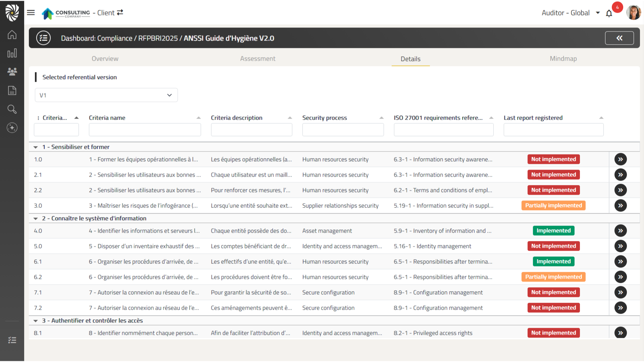Click the Criteria name filter field

(145, 130)
